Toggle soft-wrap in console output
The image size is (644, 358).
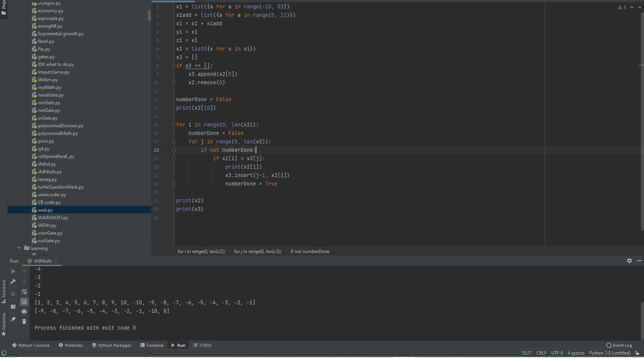click(24, 292)
